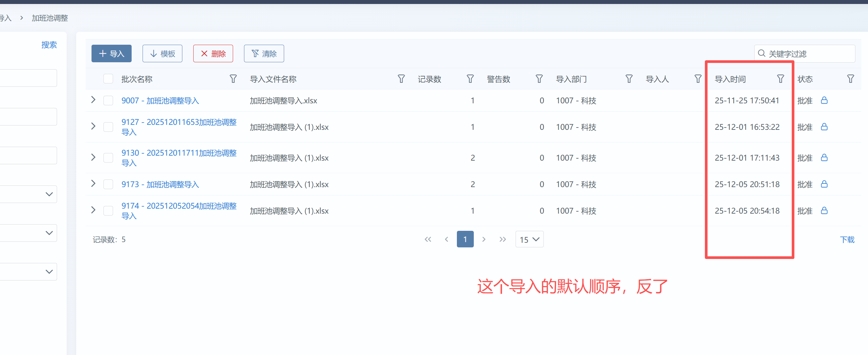Open the page size dropdown showing 15
The height and width of the screenshot is (355, 868).
pos(529,239)
